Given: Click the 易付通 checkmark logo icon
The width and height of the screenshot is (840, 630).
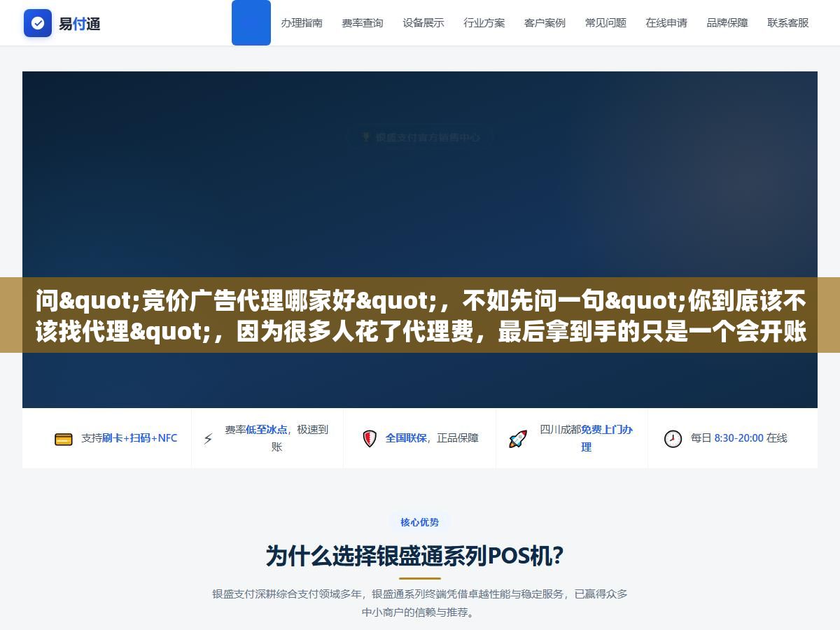Looking at the screenshot, I should (38, 23).
